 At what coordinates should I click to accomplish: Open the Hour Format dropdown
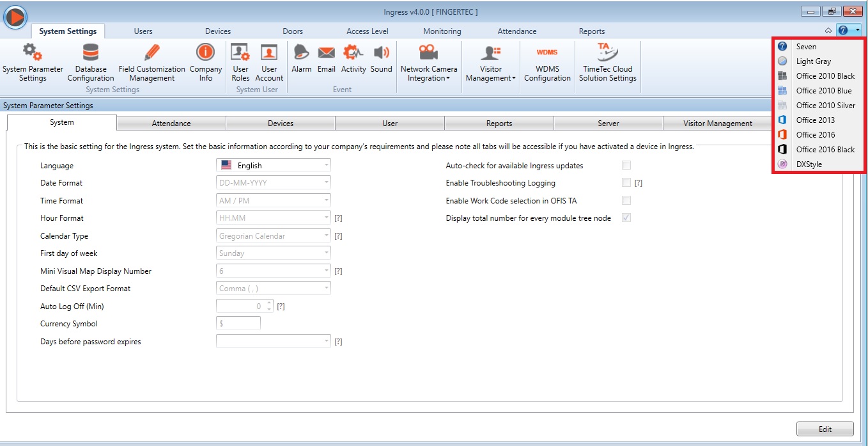[x=274, y=218]
